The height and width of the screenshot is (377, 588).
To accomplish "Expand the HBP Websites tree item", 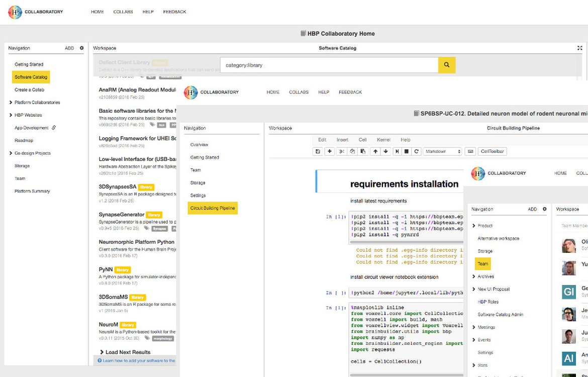I will tap(11, 115).
